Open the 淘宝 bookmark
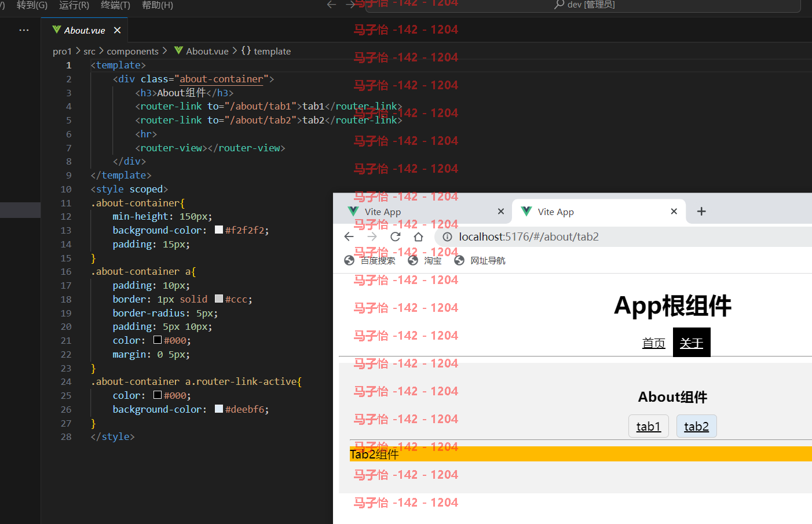 click(x=425, y=260)
